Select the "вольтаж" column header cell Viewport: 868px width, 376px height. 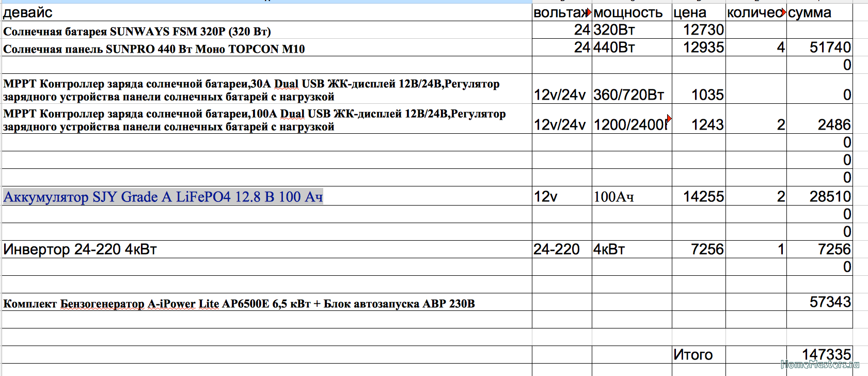point(562,12)
